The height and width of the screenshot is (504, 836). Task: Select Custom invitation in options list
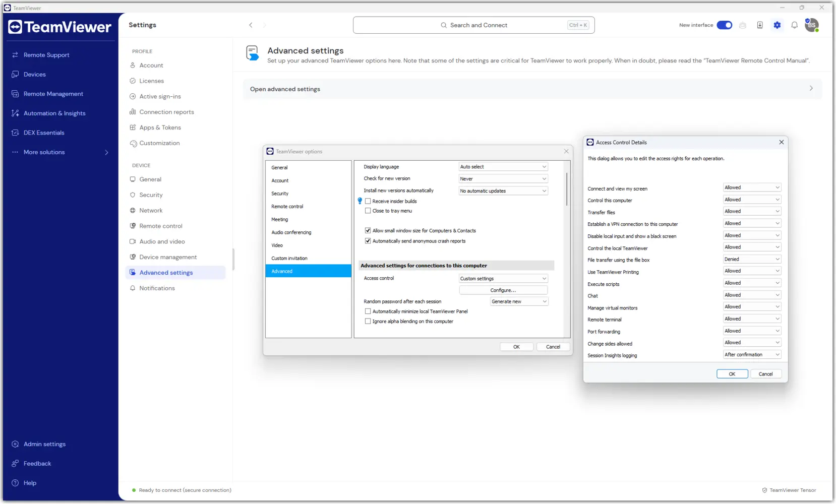(x=308, y=258)
